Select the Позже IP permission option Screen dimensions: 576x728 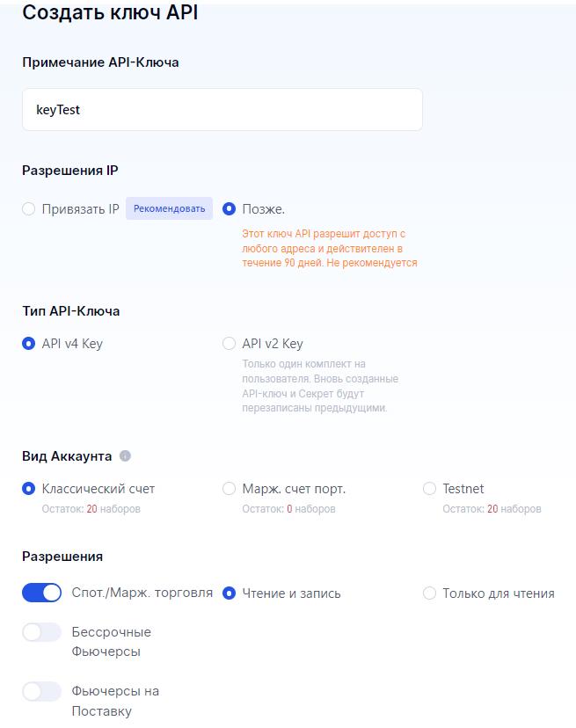point(230,209)
